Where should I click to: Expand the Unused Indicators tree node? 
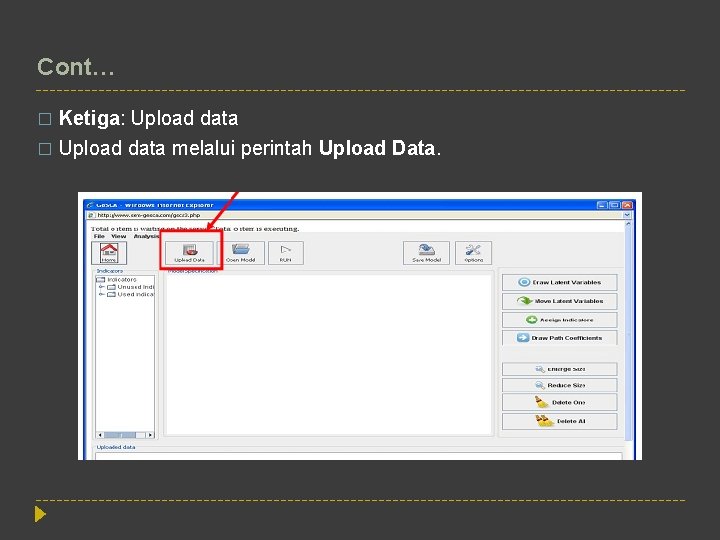(x=101, y=287)
